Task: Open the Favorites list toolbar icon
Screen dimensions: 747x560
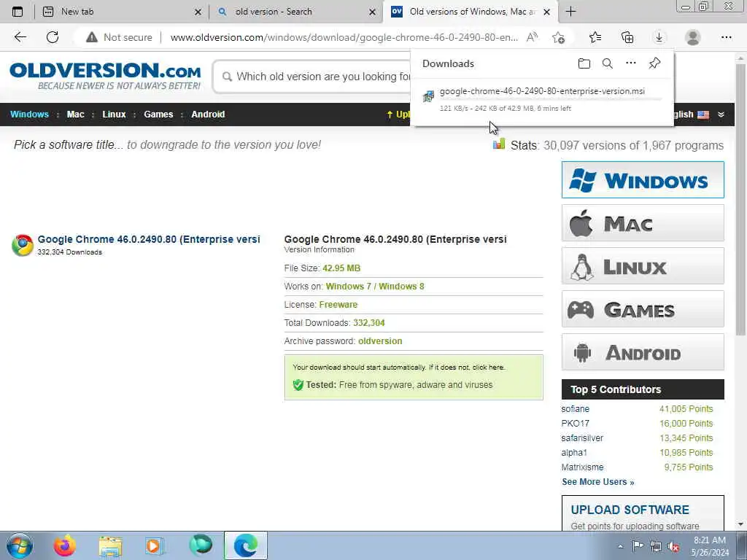Action: [x=595, y=37]
